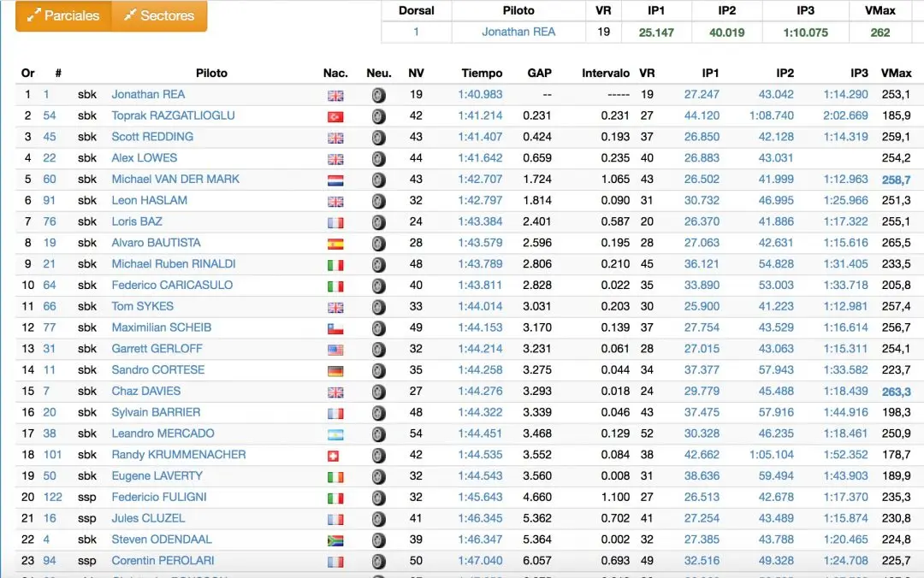Click the tyre icon in Tom SYKES row
The width and height of the screenshot is (924, 578).
pos(379,307)
